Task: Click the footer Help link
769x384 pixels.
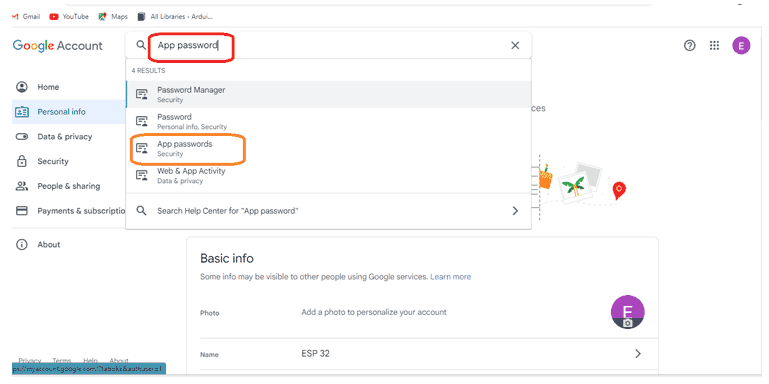Action: coord(90,360)
